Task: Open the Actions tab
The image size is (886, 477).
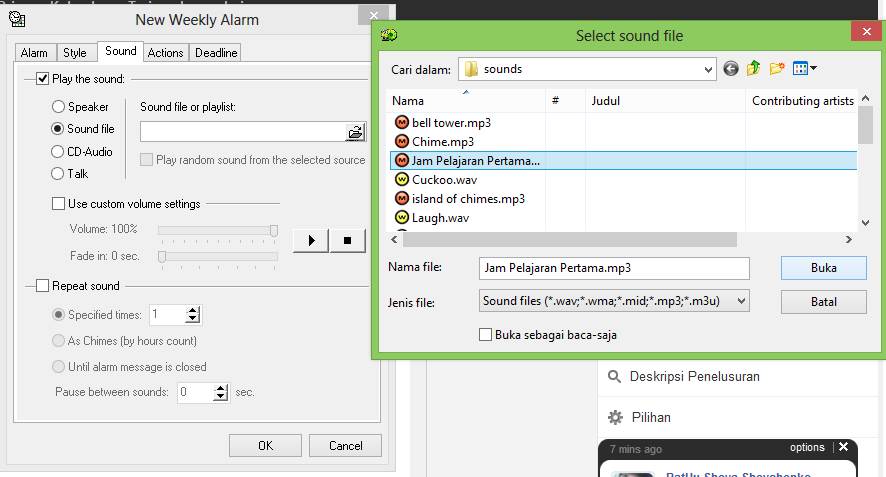Action: [x=166, y=53]
